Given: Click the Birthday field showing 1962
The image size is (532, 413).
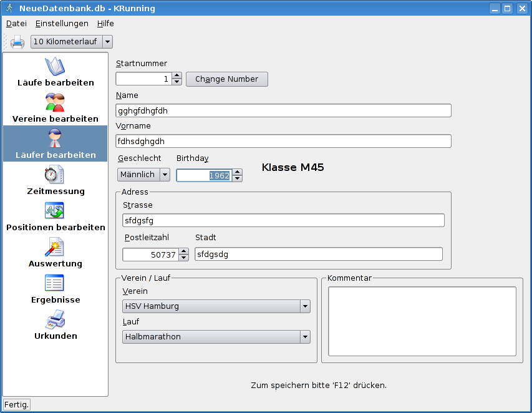Looking at the screenshot, I should coord(204,175).
